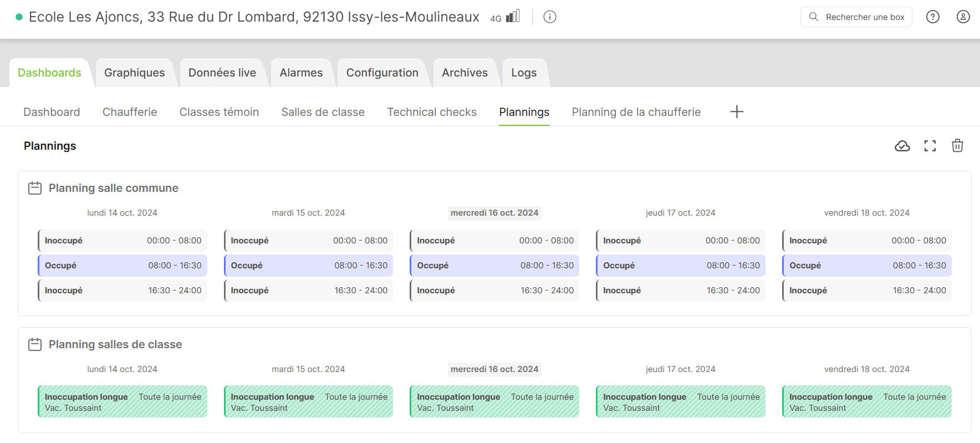Open jeudi Inoccupation longue Vac. Toussaint block
This screenshot has height=443, width=980.
click(x=681, y=401)
